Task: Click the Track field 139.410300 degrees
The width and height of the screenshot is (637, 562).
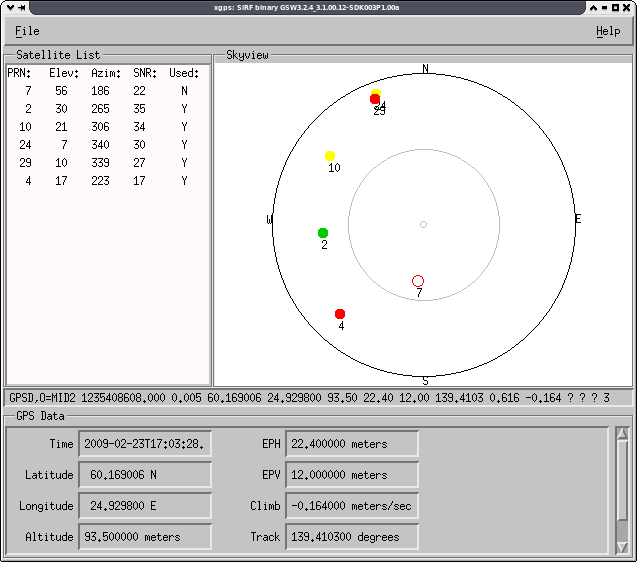Action: pyautogui.click(x=352, y=537)
